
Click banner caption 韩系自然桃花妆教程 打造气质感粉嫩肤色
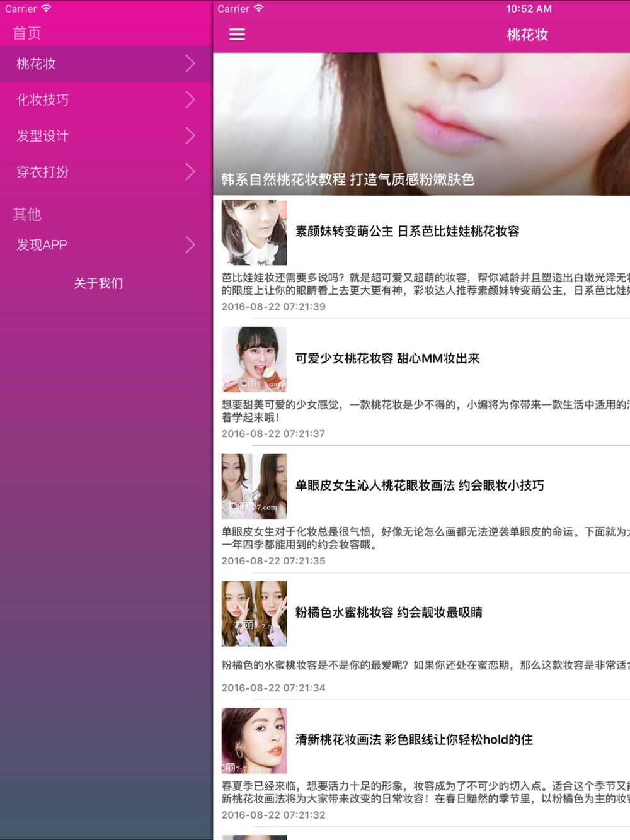click(x=348, y=179)
